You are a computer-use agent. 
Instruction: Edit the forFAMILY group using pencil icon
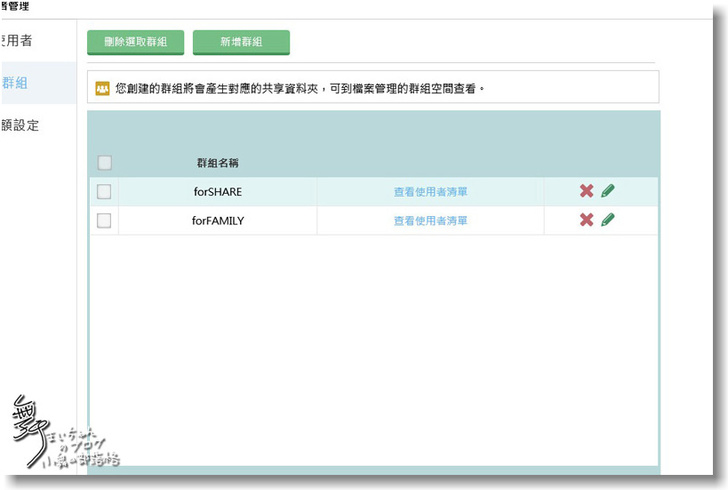pos(608,220)
